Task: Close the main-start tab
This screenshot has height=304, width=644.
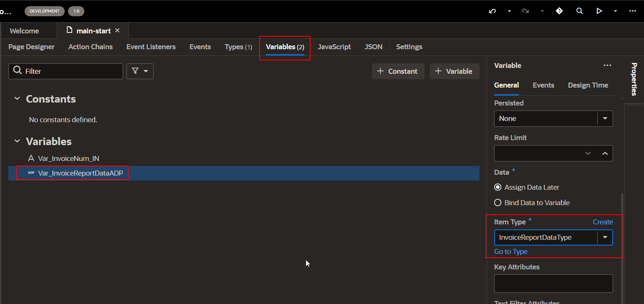Action: tap(117, 30)
